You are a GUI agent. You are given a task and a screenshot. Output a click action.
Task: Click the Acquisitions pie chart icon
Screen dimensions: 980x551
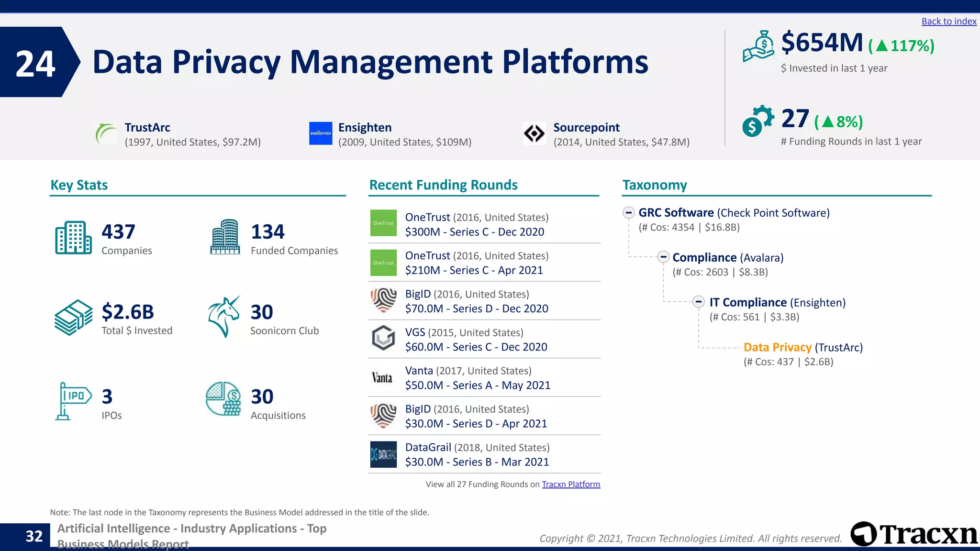pos(223,398)
